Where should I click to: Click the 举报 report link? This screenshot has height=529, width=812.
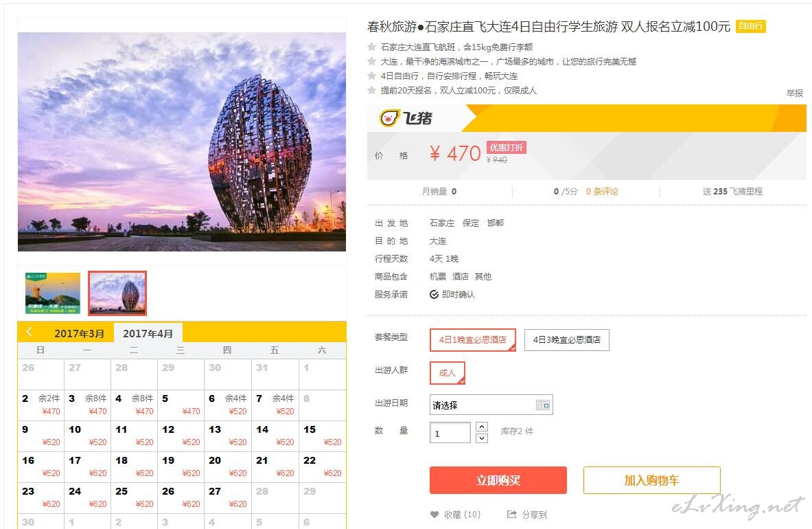[794, 93]
